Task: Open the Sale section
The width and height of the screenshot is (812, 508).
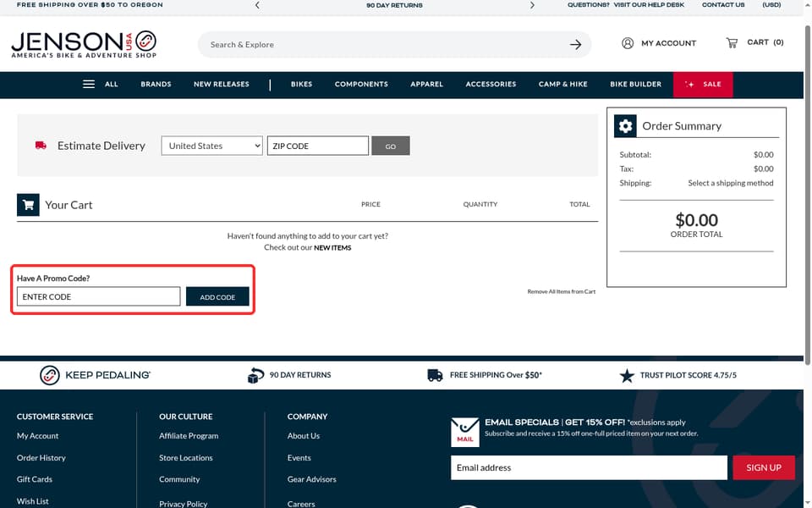Action: click(703, 85)
